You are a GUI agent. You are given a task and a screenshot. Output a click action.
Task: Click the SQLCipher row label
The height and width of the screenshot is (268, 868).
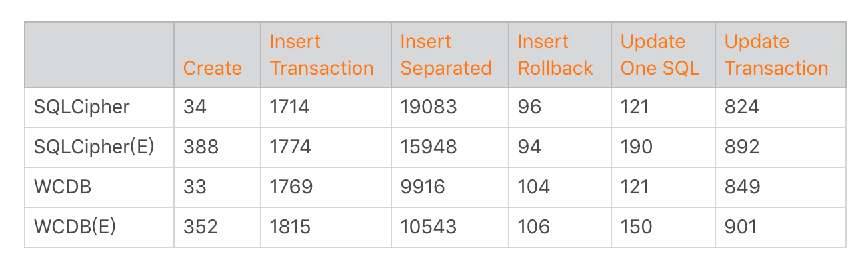[x=82, y=107]
